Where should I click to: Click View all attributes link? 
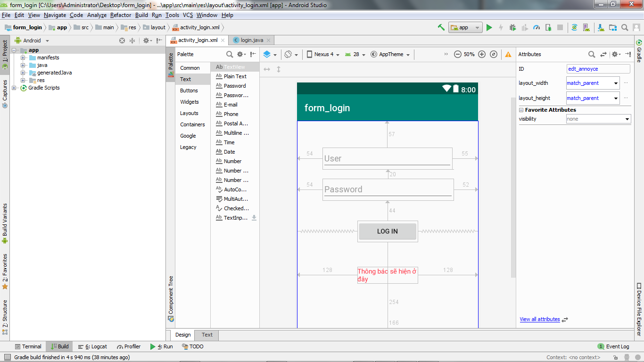coord(540,319)
